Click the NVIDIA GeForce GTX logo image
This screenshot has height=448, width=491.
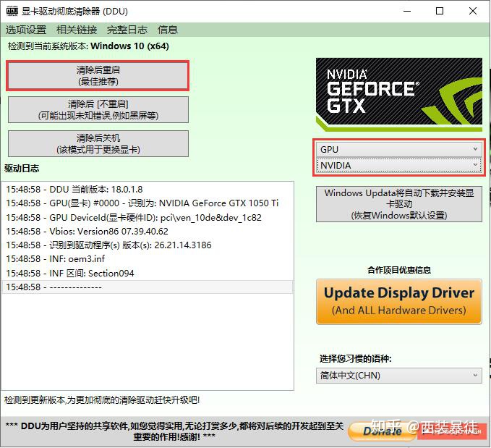click(x=399, y=95)
